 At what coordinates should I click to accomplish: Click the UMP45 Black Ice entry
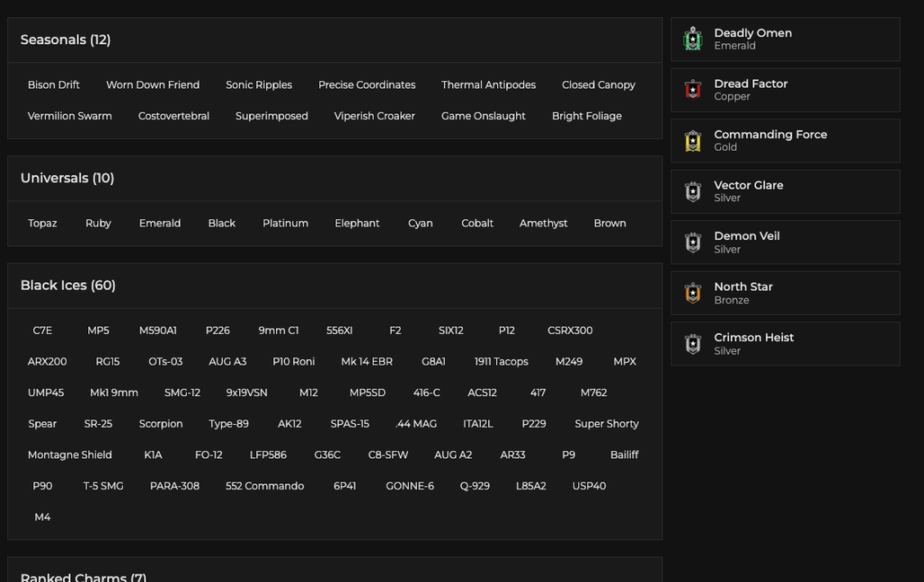click(45, 392)
